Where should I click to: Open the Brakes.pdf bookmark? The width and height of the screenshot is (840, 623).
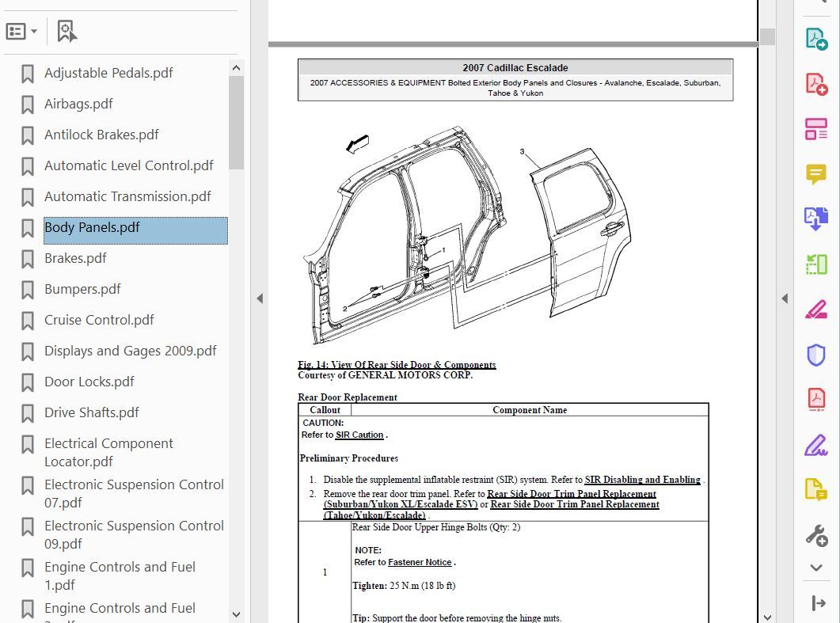click(x=75, y=258)
